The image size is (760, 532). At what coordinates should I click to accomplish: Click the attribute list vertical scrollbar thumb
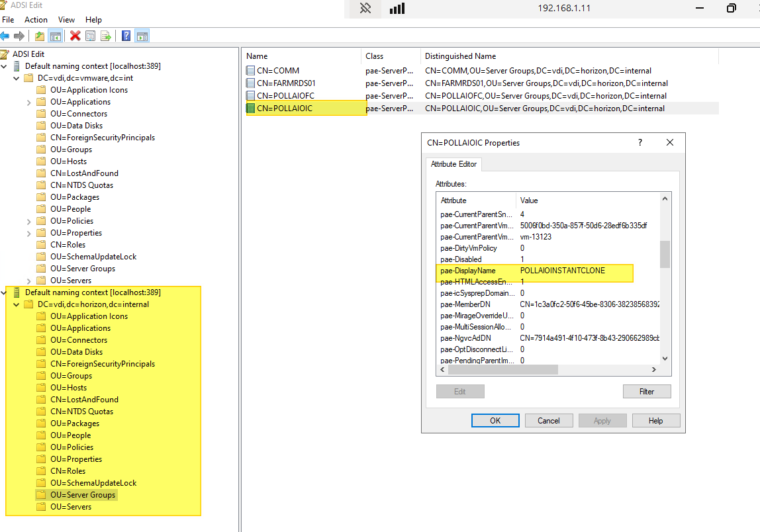pos(665,254)
